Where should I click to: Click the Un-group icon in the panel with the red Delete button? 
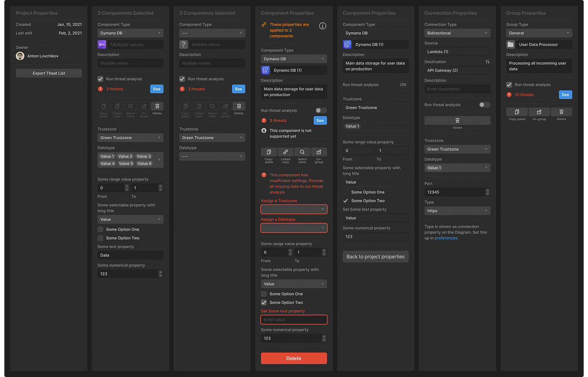pos(319,152)
